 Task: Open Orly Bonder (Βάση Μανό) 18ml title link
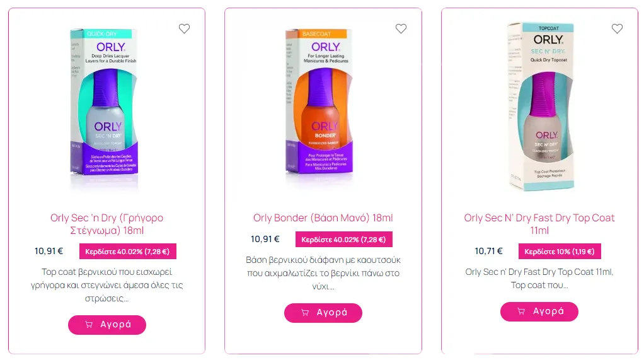(323, 218)
